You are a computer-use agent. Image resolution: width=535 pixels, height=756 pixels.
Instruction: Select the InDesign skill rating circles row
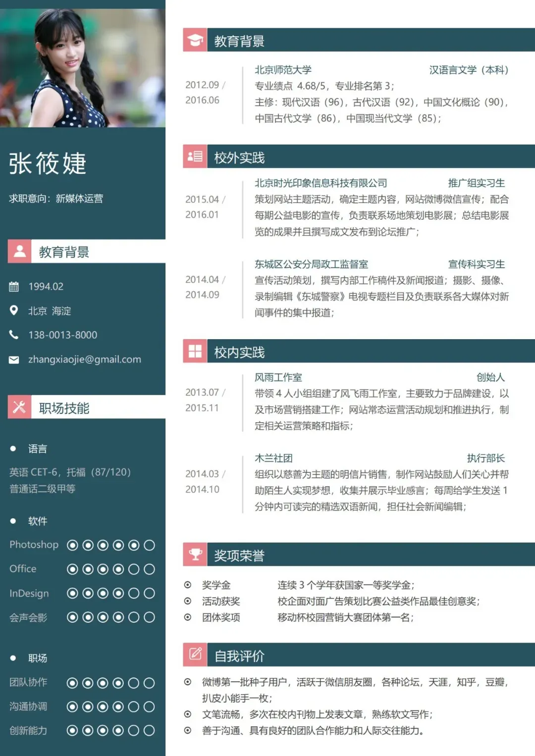[x=111, y=593]
